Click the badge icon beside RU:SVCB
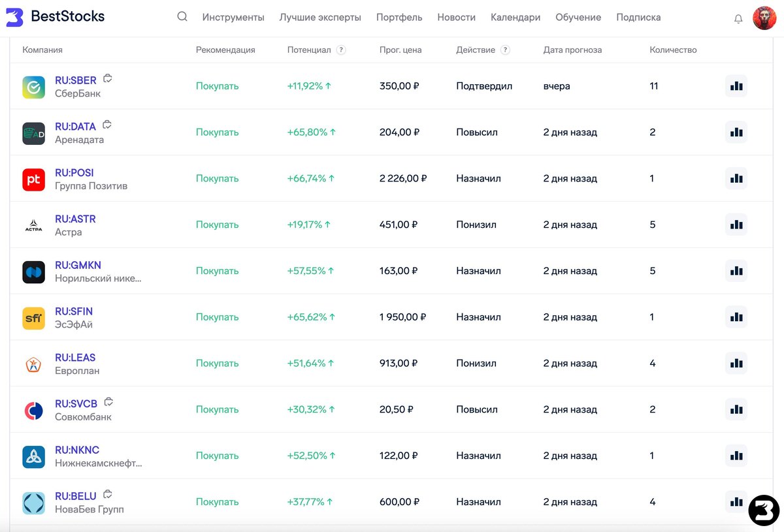The width and height of the screenshot is (784, 532). pyautogui.click(x=109, y=402)
